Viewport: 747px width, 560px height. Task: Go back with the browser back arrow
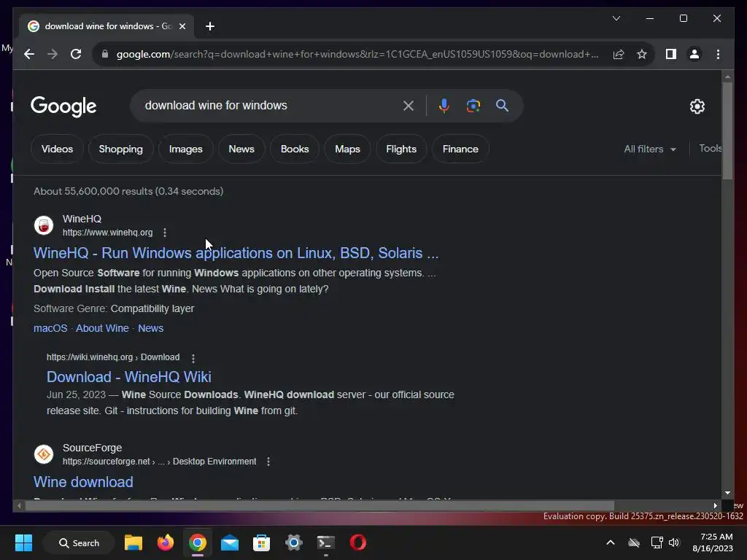tap(29, 54)
